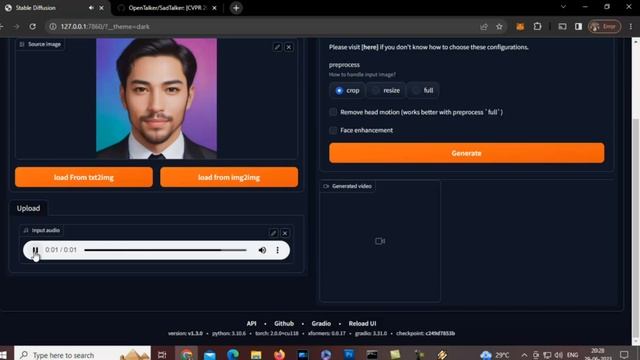Open the Upload tab
This screenshot has height=360, width=640.
pos(29,208)
